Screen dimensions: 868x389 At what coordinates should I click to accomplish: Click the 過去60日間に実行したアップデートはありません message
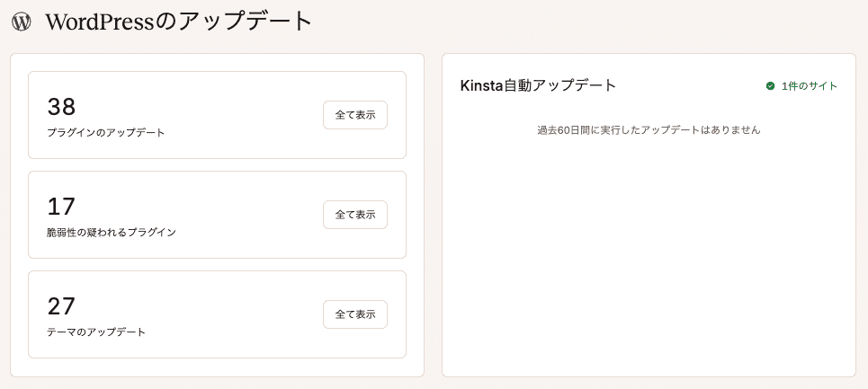649,130
